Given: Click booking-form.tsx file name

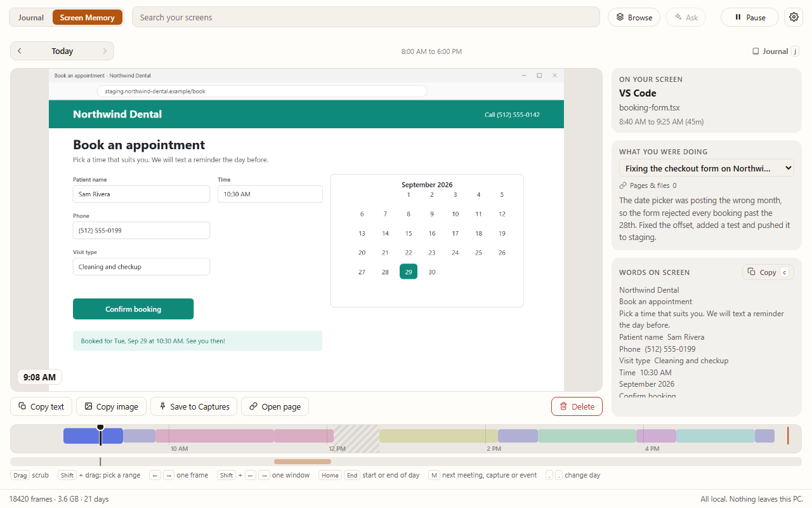Looking at the screenshot, I should [x=650, y=108].
